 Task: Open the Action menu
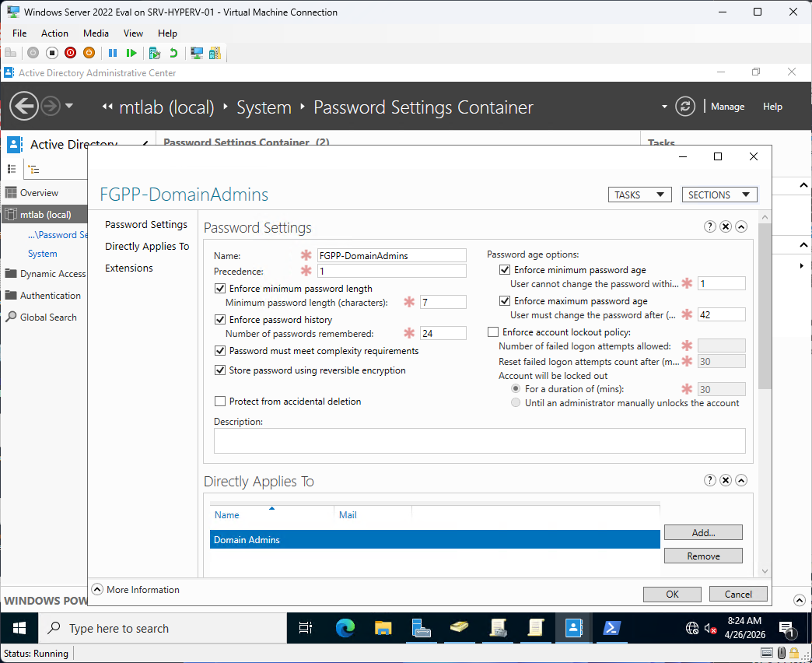coord(54,33)
